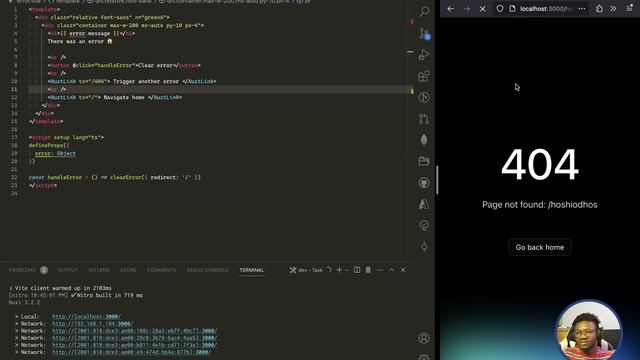Open the Search view in activity bar

[424, 11]
